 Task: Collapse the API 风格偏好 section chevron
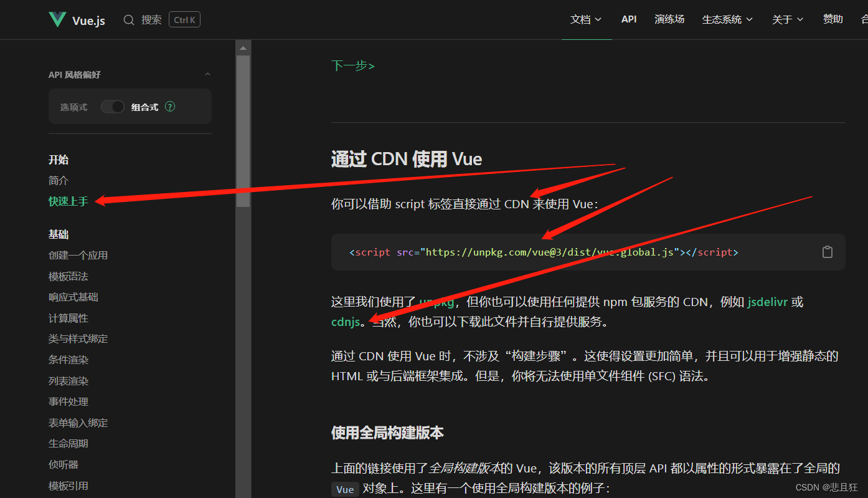point(208,75)
